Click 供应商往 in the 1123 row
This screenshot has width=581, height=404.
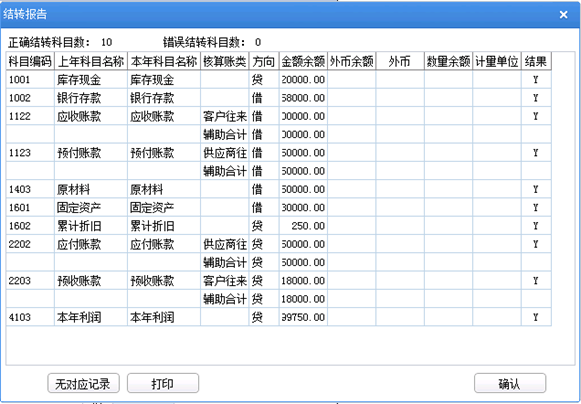[x=225, y=153]
